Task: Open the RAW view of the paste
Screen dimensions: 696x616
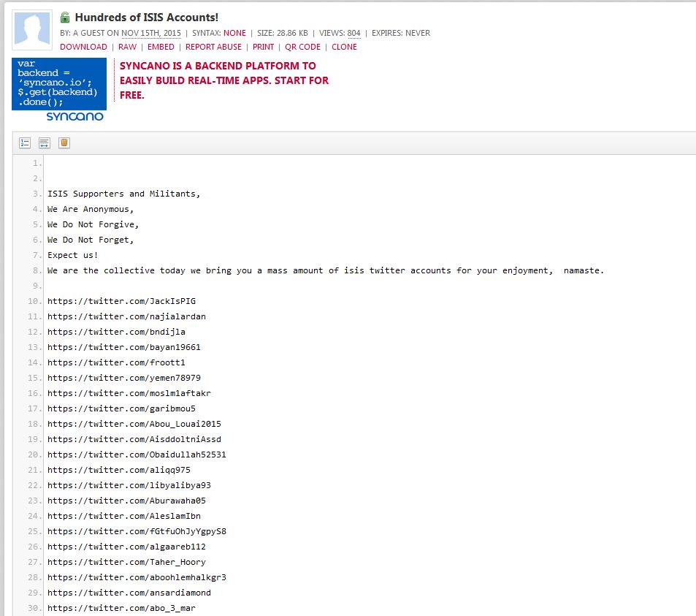Action: (x=127, y=47)
